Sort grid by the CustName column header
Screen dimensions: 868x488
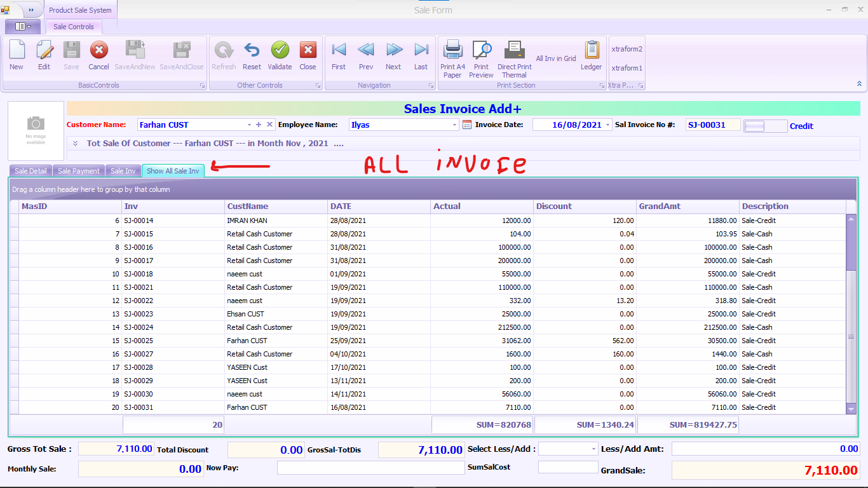point(276,207)
